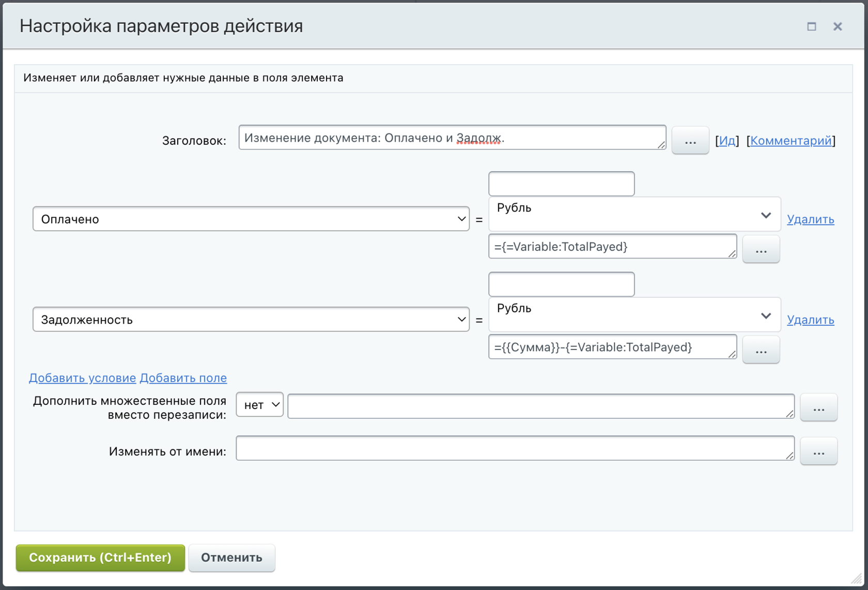Open the Комментарий link
Viewport: 868px width, 590px height.
point(791,141)
